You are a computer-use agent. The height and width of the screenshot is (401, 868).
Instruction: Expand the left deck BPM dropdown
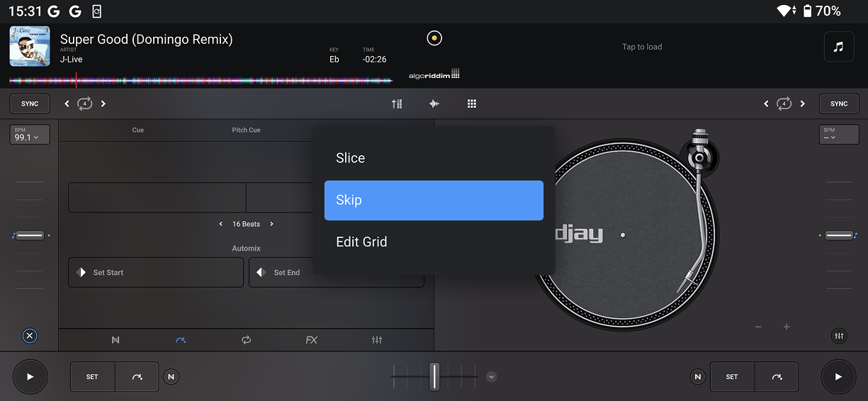30,135
